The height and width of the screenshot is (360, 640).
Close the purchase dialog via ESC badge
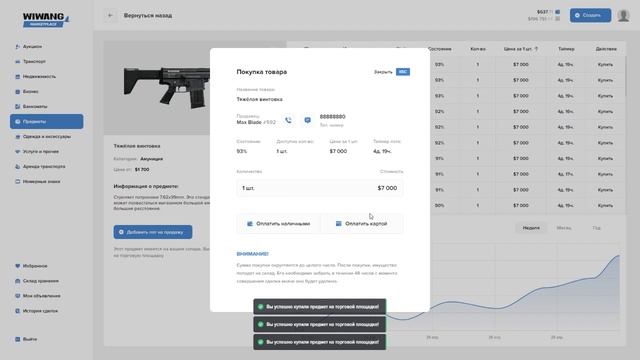[403, 72]
